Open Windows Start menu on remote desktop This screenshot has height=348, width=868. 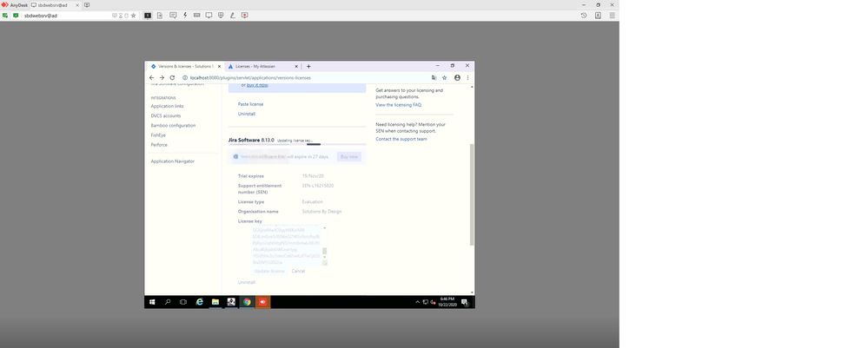pyautogui.click(x=152, y=302)
